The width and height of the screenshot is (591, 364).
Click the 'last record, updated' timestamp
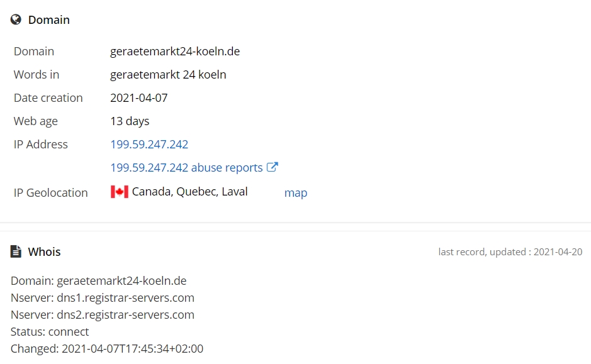[x=510, y=252]
